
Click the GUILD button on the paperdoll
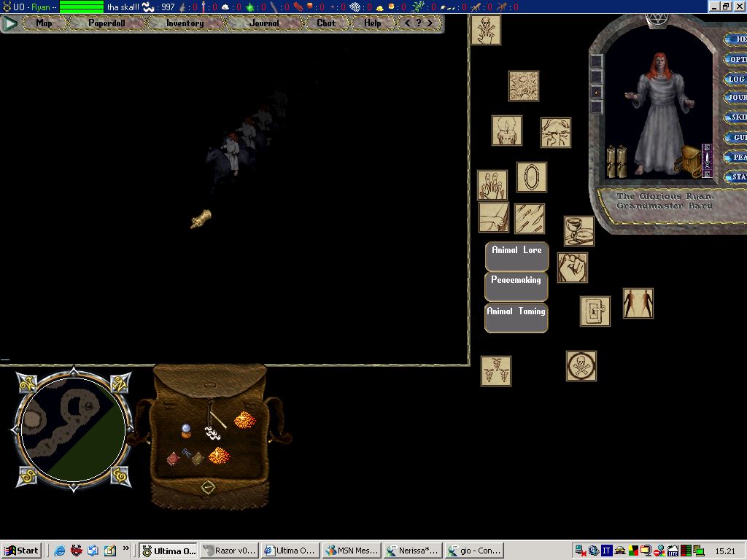[x=736, y=138]
